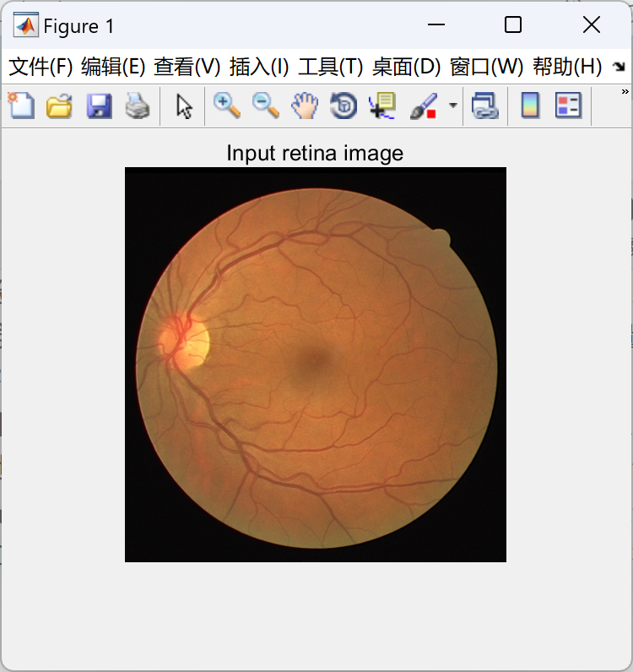This screenshot has height=672, width=633.
Task: Select the Pan hand tool
Action: (x=305, y=106)
